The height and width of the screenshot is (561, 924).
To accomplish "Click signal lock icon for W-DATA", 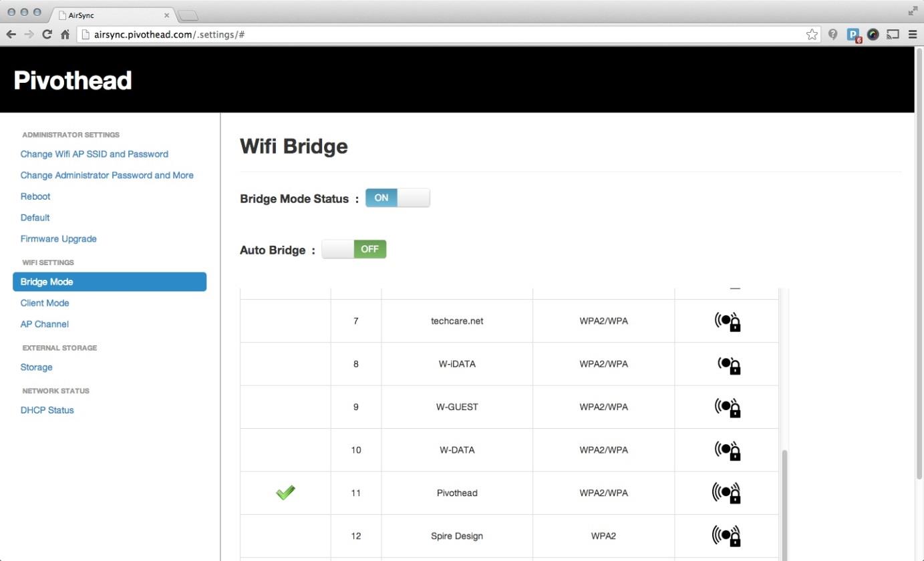I will coord(728,450).
